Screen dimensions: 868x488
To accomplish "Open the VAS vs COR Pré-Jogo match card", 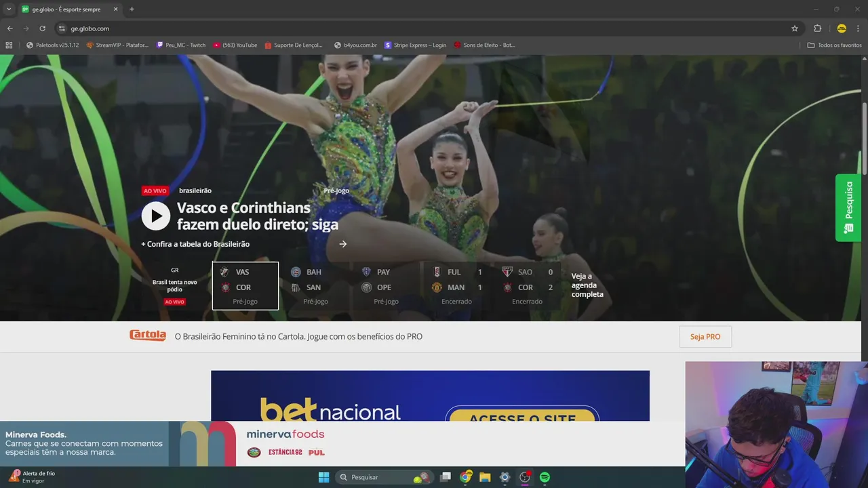I will [x=245, y=286].
